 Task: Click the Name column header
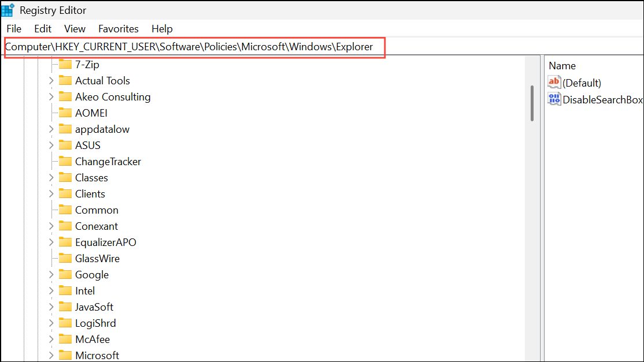pos(562,66)
